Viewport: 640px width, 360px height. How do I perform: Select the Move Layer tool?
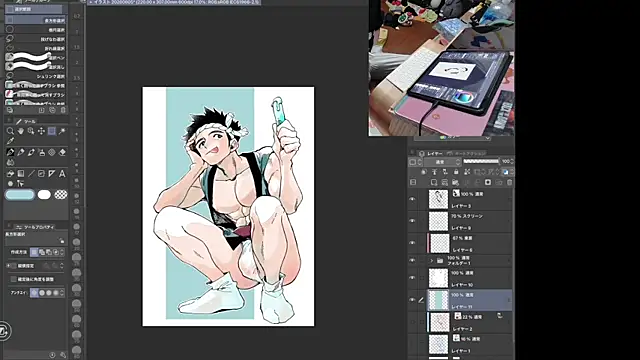pyautogui.click(x=41, y=131)
